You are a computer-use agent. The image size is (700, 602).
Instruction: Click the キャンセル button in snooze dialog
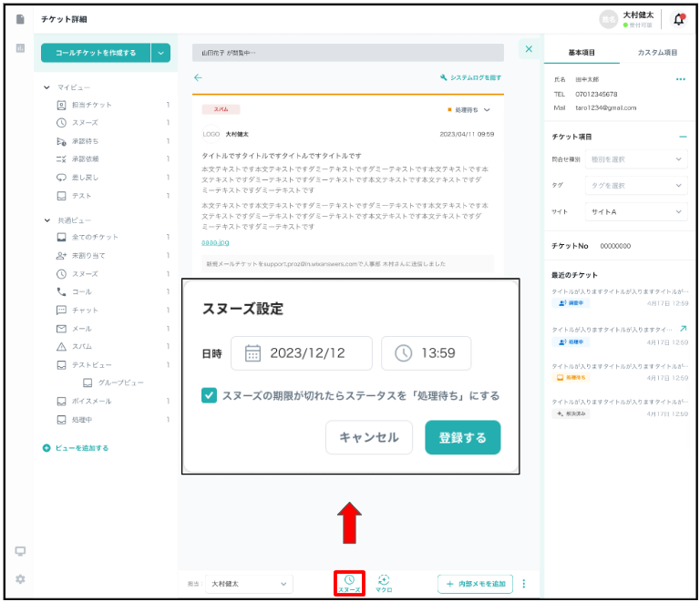point(368,437)
